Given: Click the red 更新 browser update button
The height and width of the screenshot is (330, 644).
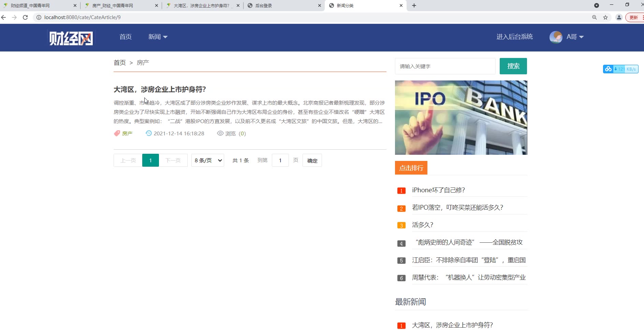Looking at the screenshot, I should pyautogui.click(x=634, y=17).
